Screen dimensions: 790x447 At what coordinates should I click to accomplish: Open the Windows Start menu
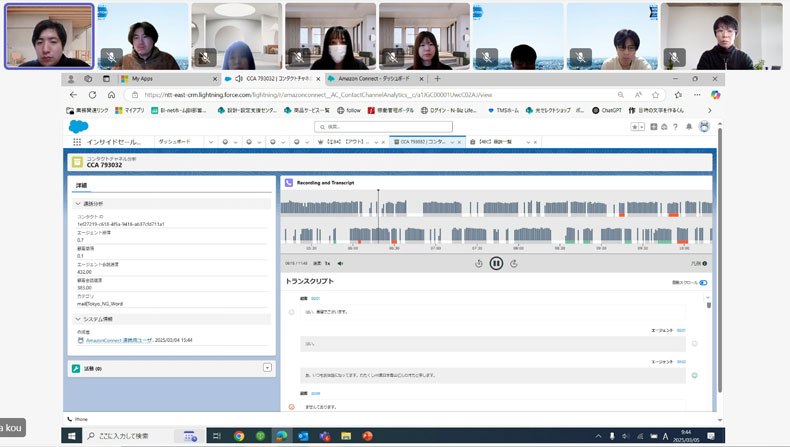[x=72, y=436]
